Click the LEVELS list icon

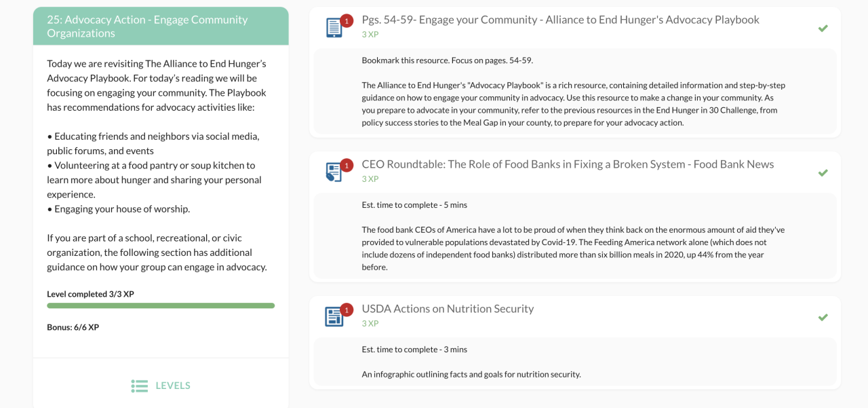coord(140,386)
